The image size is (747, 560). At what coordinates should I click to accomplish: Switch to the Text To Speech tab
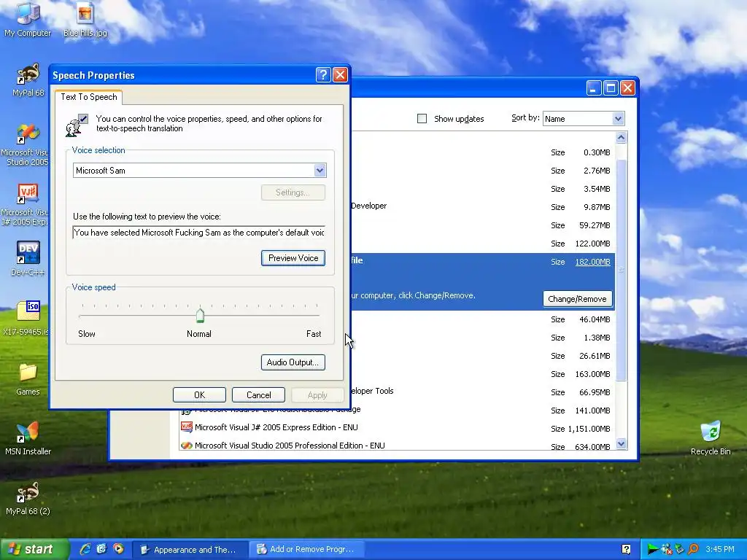pyautogui.click(x=88, y=97)
